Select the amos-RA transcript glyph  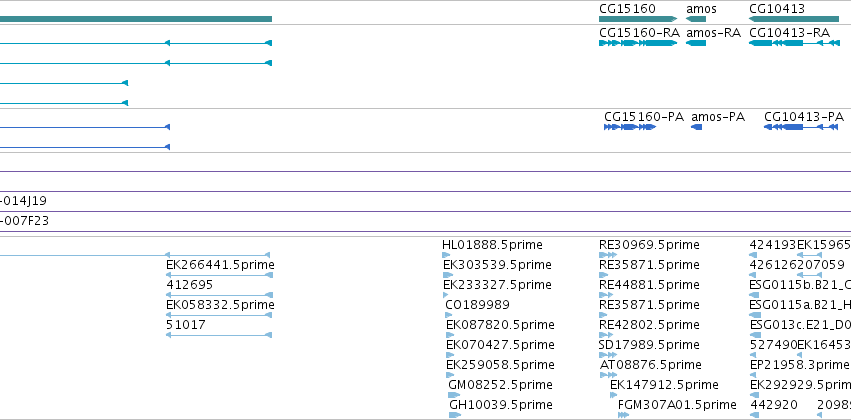(x=696, y=43)
